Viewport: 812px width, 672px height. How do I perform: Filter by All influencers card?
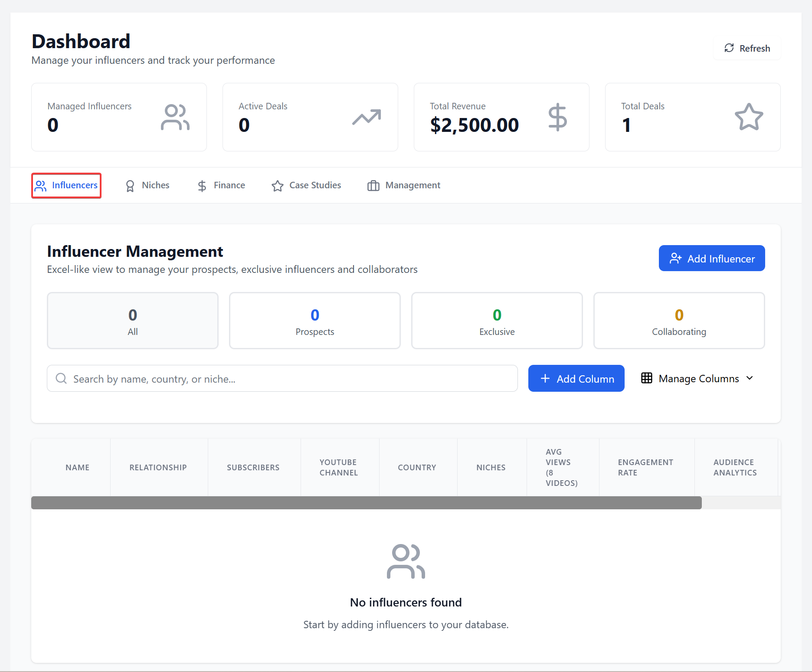tap(133, 321)
